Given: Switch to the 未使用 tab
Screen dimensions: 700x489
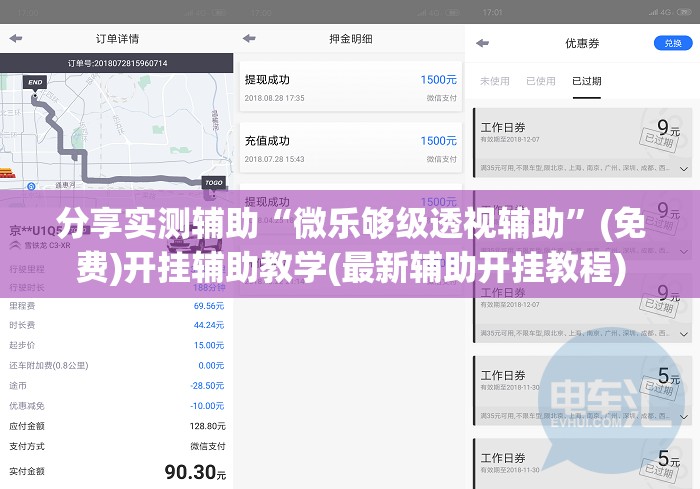Looking at the screenshot, I should (495, 81).
